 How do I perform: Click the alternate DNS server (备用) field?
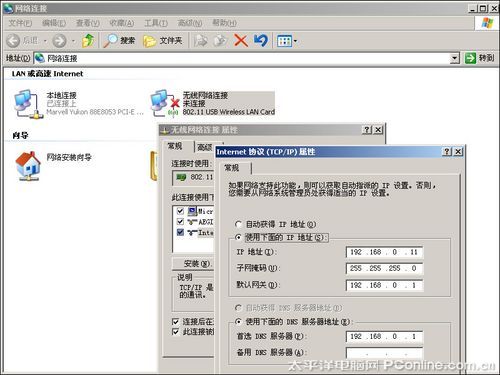click(x=384, y=353)
